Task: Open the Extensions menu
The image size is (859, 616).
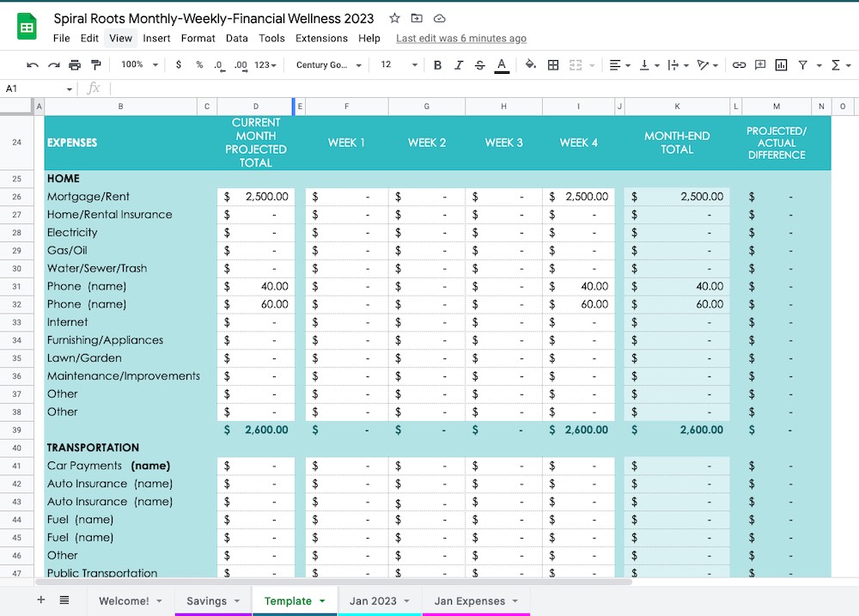Action: point(321,38)
